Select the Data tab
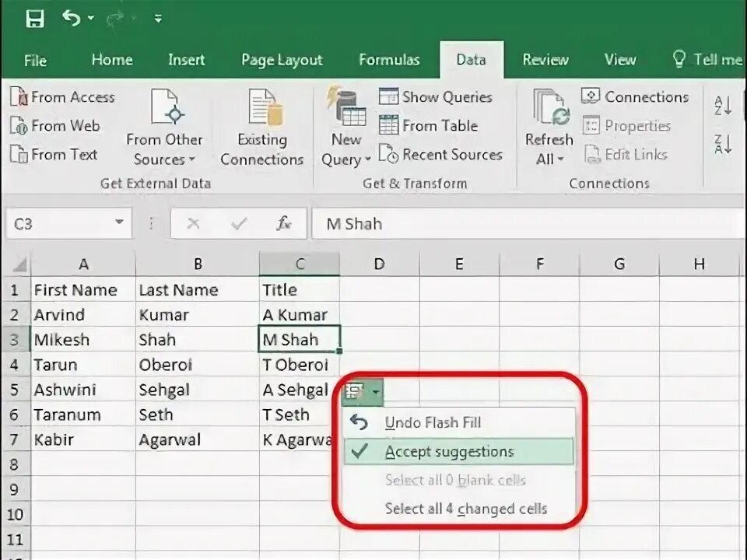 click(472, 60)
